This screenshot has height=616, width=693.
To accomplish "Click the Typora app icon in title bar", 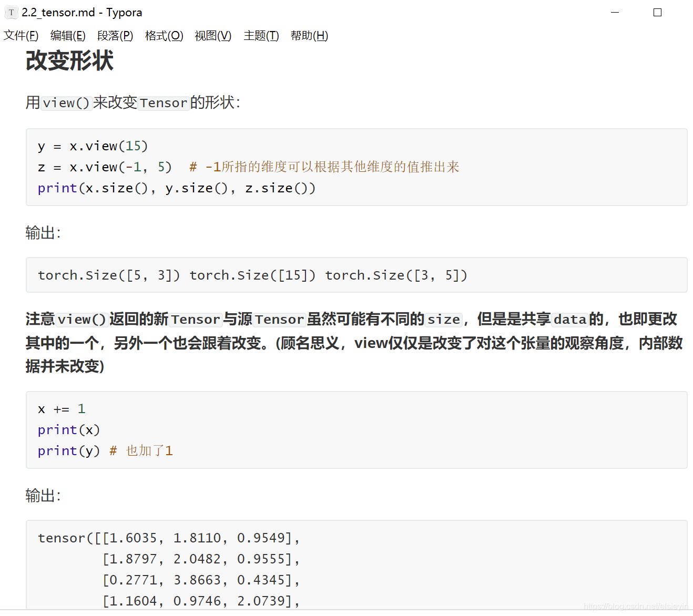I will (11, 13).
